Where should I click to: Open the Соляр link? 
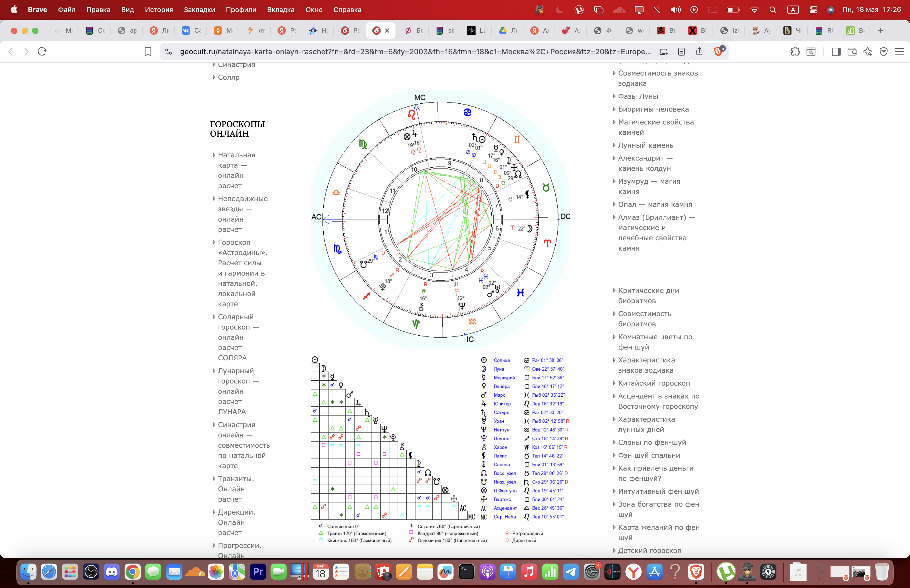(x=228, y=77)
